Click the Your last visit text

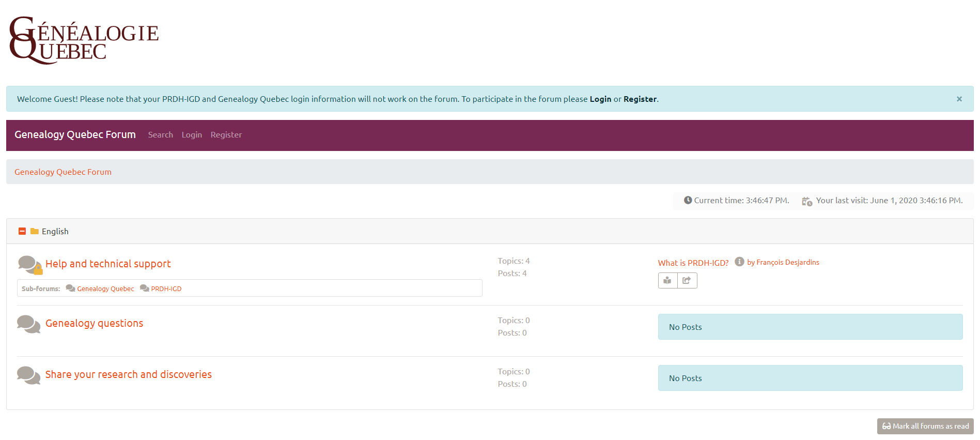889,201
